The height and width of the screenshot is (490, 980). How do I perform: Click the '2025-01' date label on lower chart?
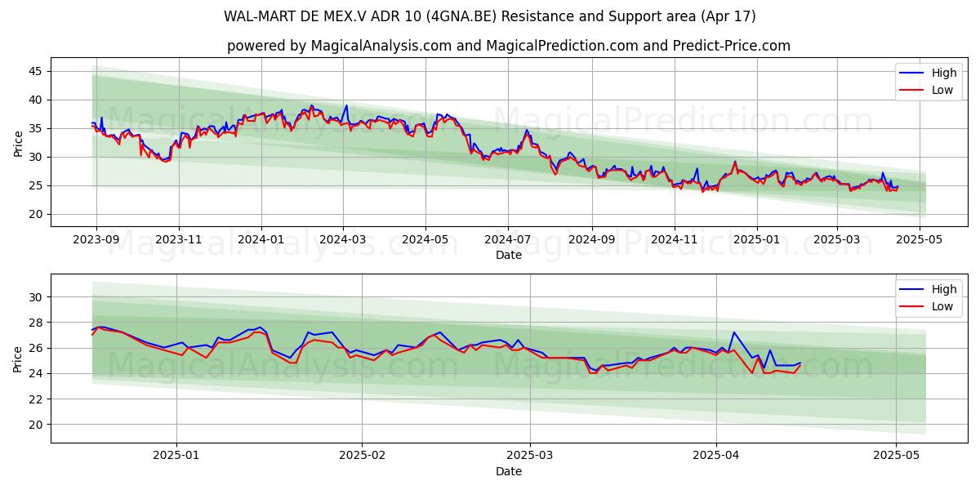coord(176,457)
